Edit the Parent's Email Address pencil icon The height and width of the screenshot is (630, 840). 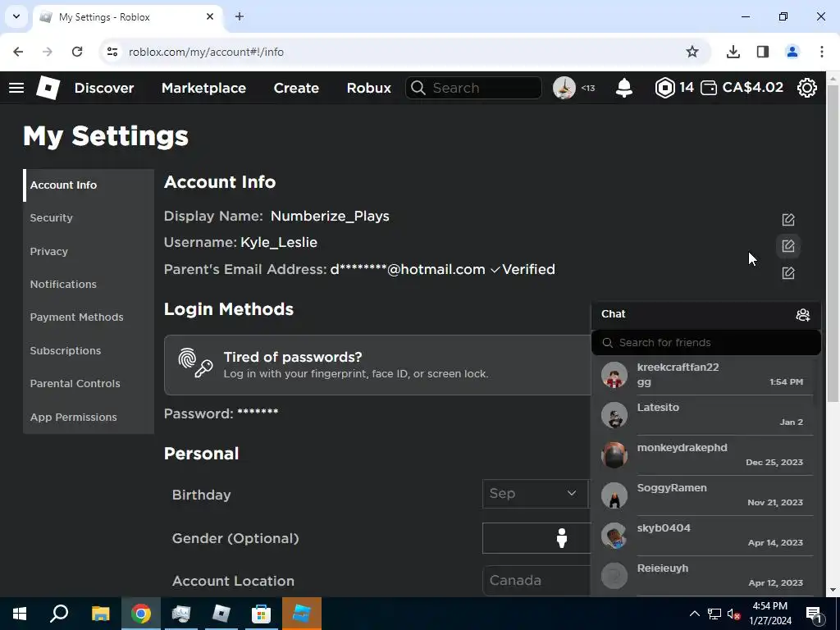pos(788,273)
